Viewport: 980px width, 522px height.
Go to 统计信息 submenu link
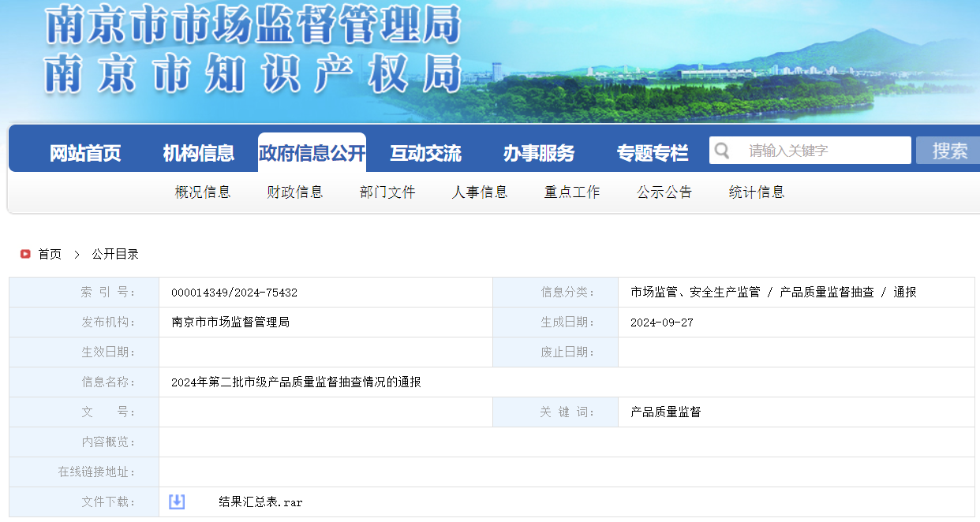tap(757, 192)
